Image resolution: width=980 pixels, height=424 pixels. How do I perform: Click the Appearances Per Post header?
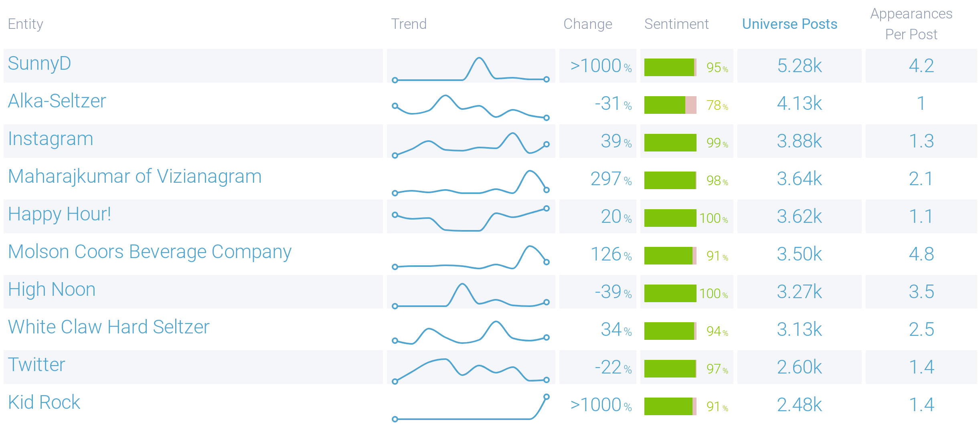pyautogui.click(x=911, y=24)
